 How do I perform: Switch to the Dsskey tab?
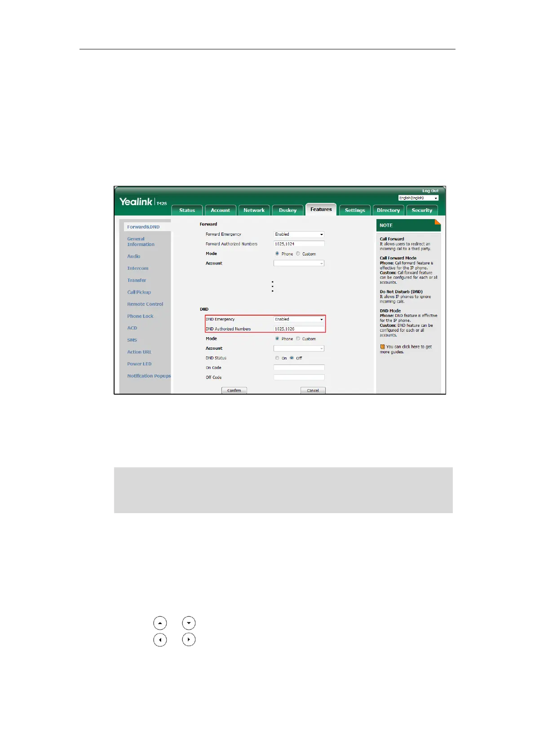tap(288, 210)
